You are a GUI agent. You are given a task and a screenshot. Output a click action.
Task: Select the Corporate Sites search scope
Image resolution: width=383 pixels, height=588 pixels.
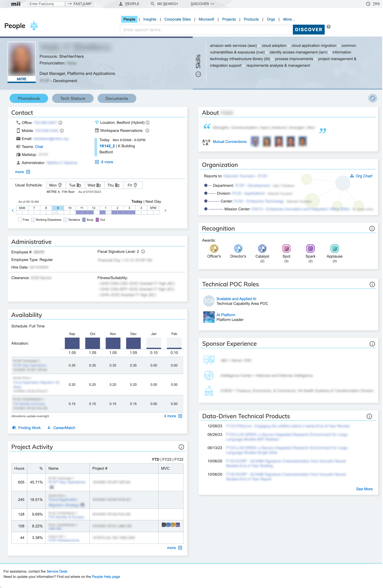pos(177,19)
